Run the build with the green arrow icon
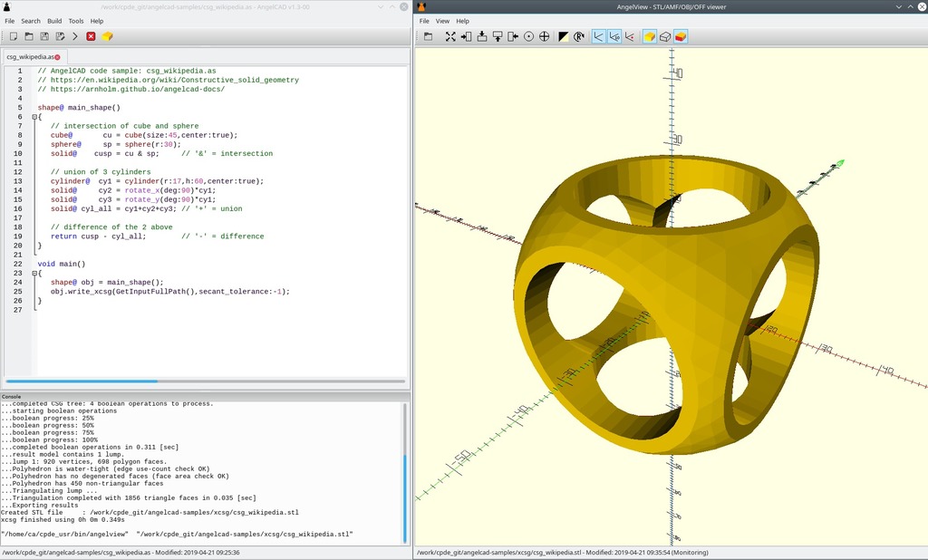Viewport: 928px width, 560px height. click(x=74, y=36)
